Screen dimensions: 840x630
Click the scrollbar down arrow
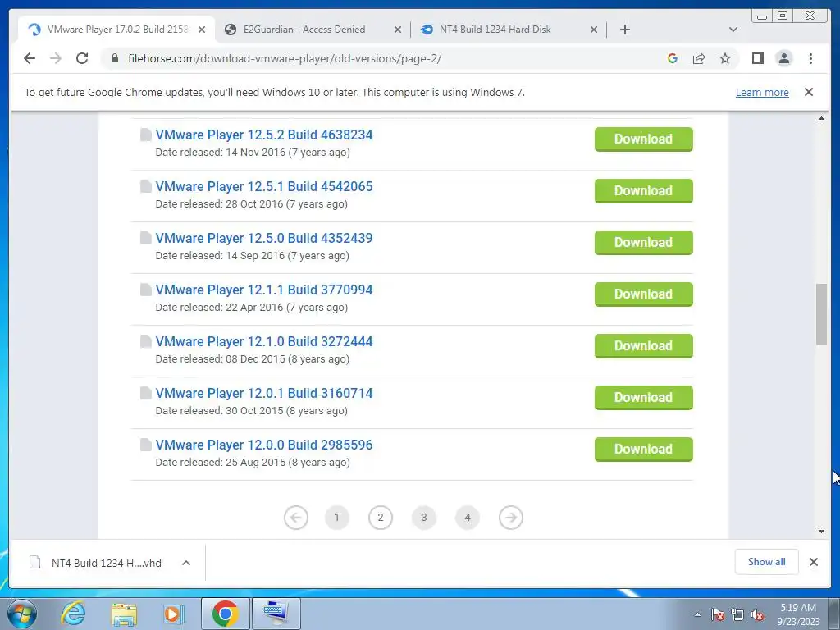tap(821, 532)
